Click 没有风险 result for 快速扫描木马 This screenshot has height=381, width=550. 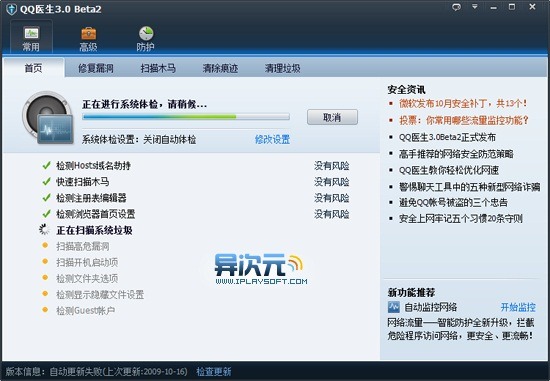331,182
